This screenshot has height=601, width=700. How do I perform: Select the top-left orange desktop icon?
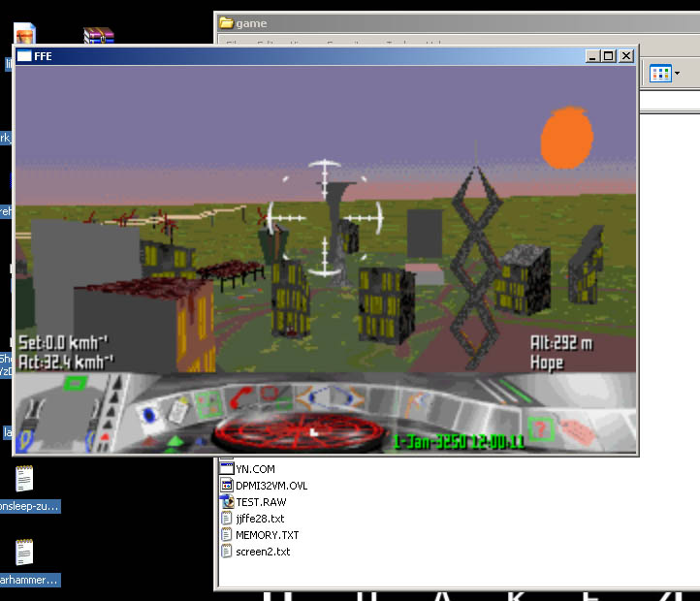(x=24, y=34)
